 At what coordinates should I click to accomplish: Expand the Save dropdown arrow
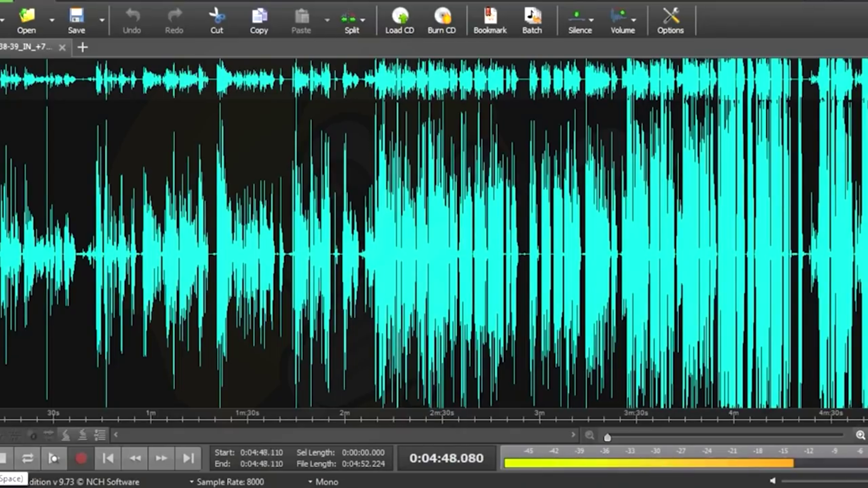[102, 20]
